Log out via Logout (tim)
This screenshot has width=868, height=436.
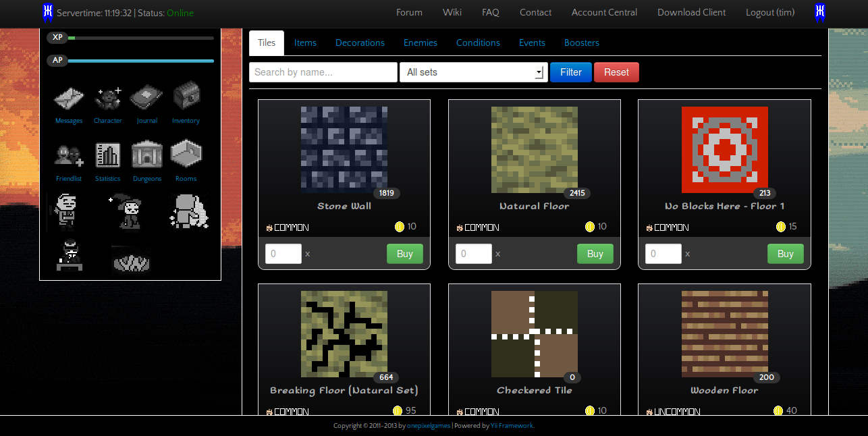point(770,13)
